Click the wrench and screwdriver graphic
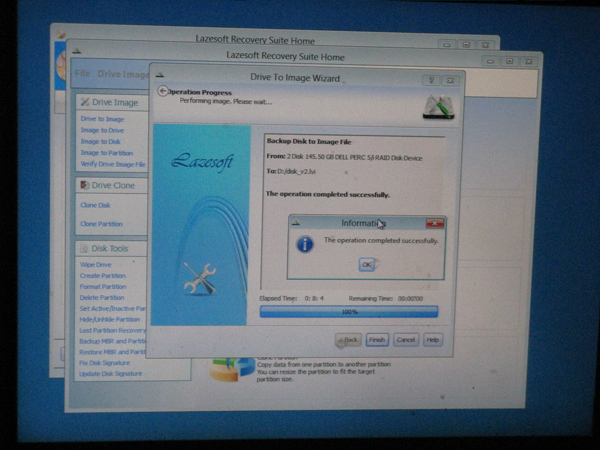The image size is (600, 450). click(x=200, y=279)
